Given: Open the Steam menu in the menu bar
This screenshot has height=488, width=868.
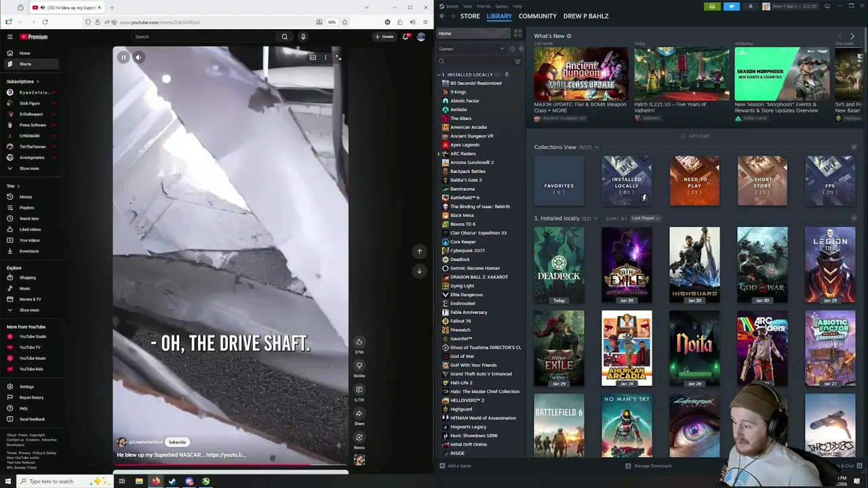Looking at the screenshot, I should pos(452,6).
